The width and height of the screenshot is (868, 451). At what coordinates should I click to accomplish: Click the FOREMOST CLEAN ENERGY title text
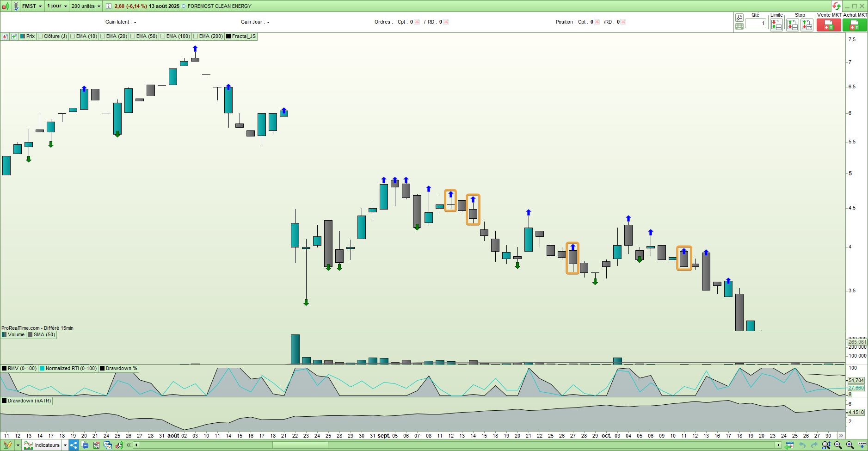(220, 6)
